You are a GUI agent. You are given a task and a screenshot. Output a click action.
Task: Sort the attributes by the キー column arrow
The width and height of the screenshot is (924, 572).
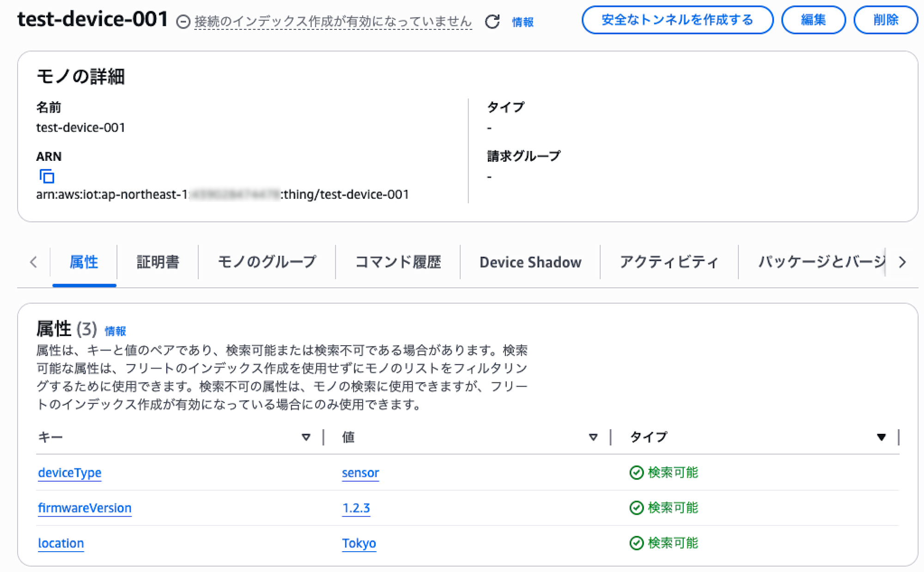pos(305,437)
